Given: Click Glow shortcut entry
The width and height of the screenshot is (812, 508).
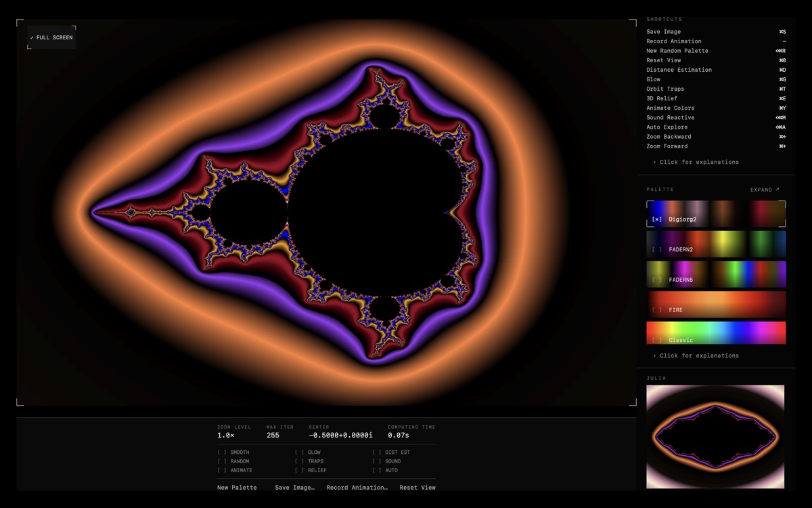Looking at the screenshot, I should pos(716,79).
